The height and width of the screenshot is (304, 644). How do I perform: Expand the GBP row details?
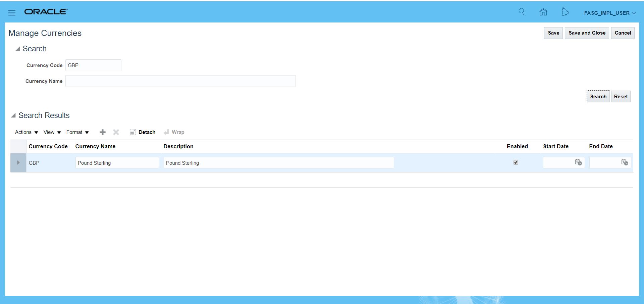click(x=18, y=163)
